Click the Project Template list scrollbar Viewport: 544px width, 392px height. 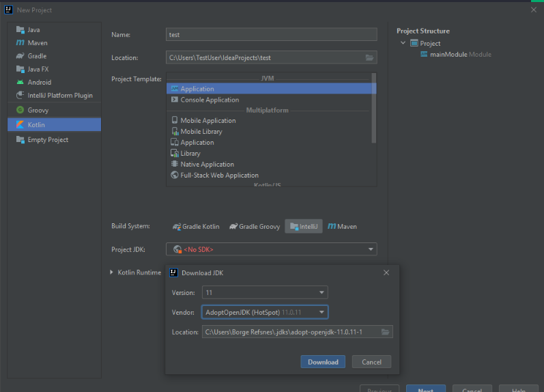(373, 108)
